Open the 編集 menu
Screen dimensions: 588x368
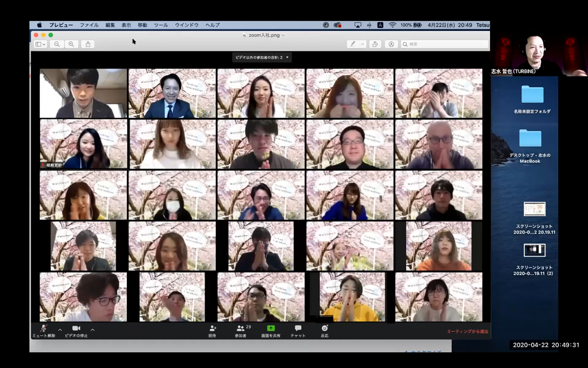pyautogui.click(x=110, y=25)
